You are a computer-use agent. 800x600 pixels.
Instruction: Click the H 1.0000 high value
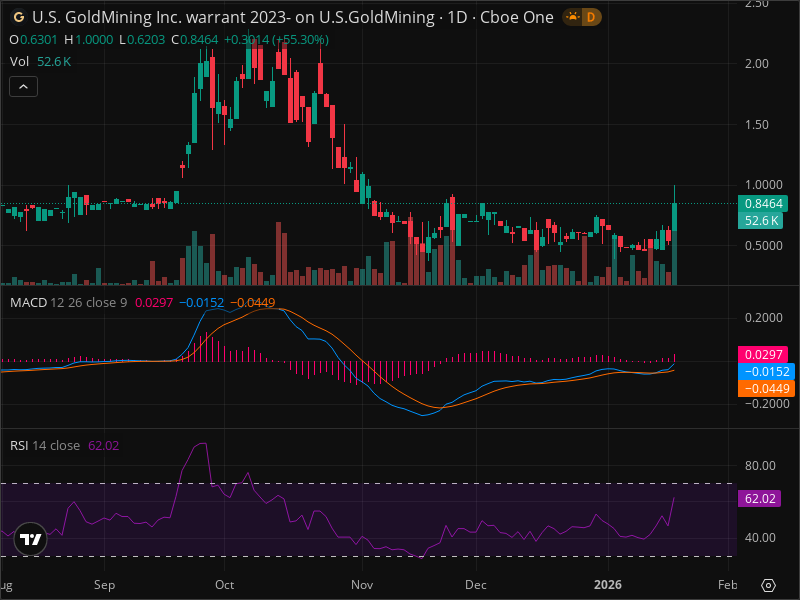pyautogui.click(x=89, y=40)
